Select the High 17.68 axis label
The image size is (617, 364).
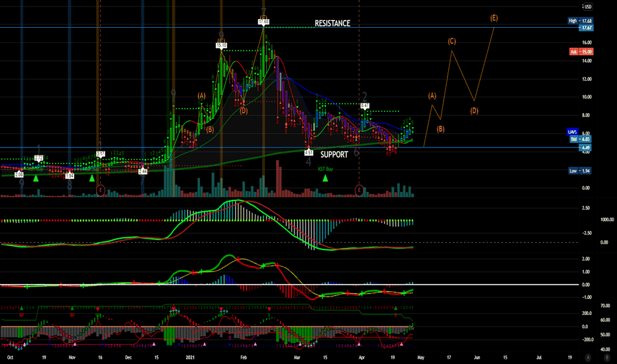[x=581, y=21]
